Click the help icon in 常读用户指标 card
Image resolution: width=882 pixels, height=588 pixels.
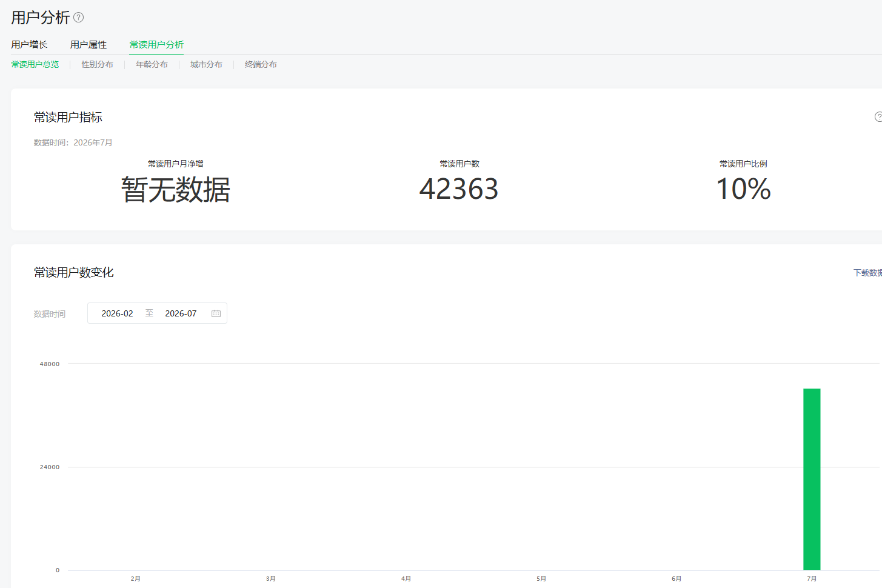point(878,117)
